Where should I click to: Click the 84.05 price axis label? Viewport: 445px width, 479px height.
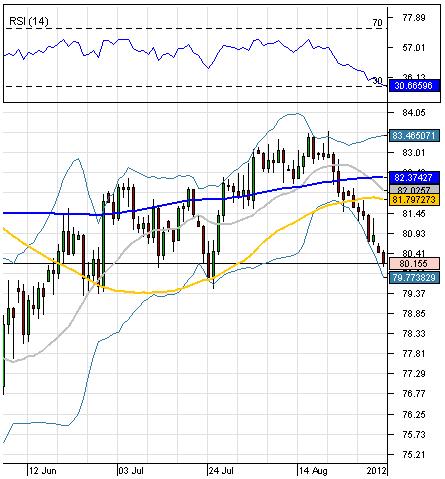(x=414, y=113)
